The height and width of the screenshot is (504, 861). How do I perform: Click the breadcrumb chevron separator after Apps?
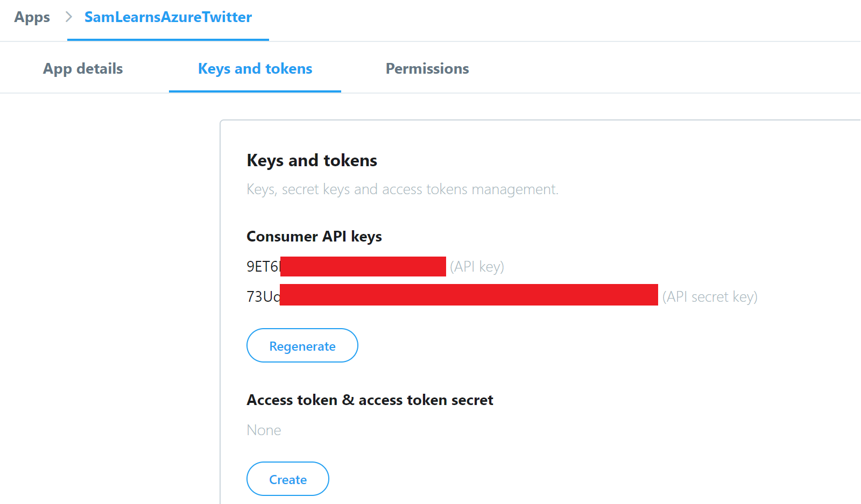pyautogui.click(x=68, y=17)
